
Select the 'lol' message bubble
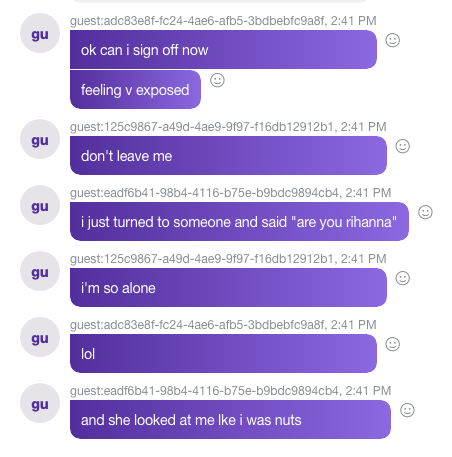click(x=223, y=353)
